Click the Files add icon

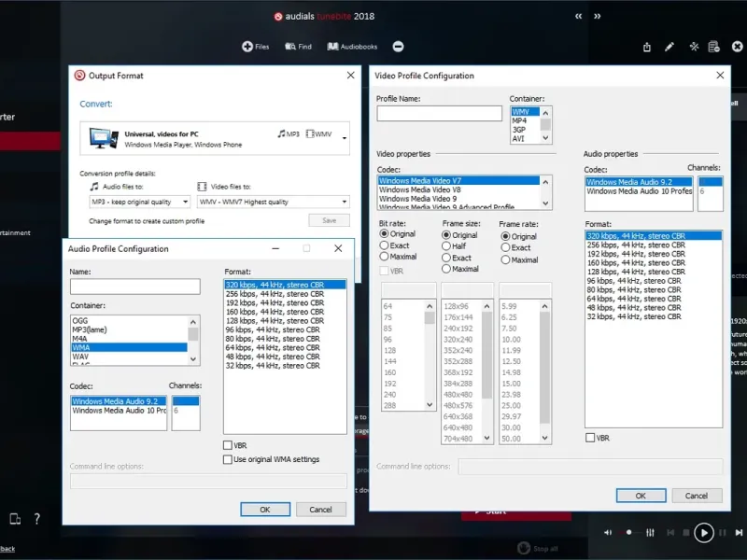click(247, 47)
